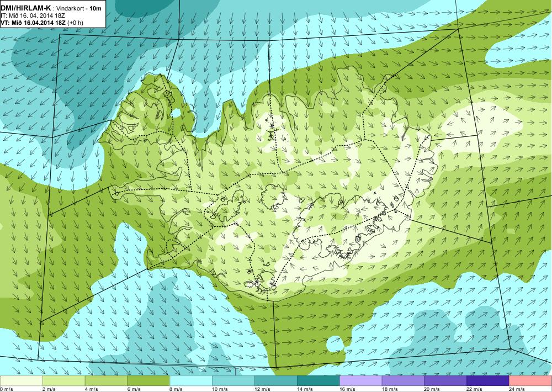
Task: Pick the light cyan 8–10 m/s legend swatch
Action: coord(191,381)
